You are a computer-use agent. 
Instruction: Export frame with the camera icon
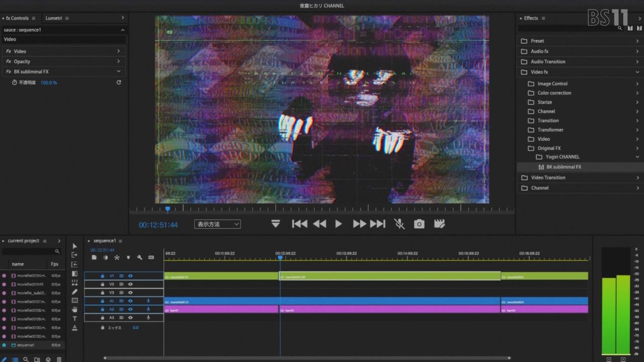tap(419, 224)
